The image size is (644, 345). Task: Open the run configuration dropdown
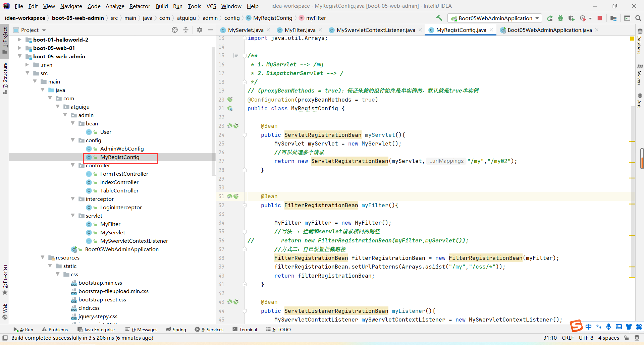(x=495, y=18)
